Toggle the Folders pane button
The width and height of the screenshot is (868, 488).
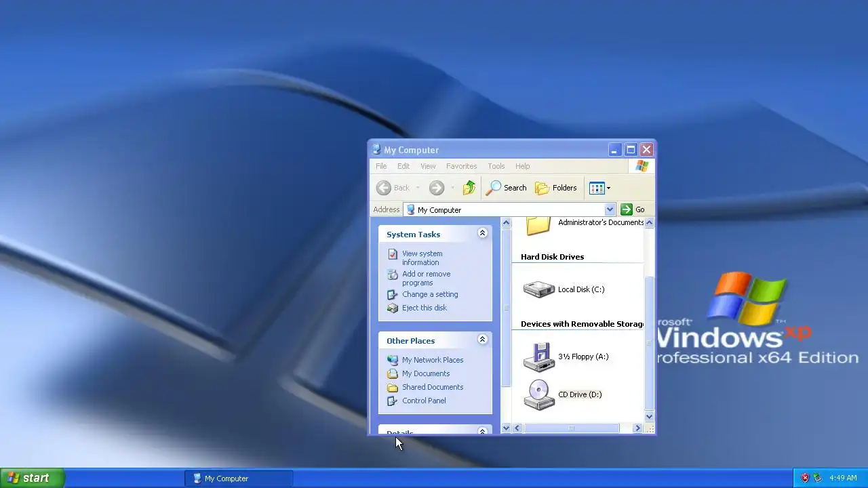(556, 188)
